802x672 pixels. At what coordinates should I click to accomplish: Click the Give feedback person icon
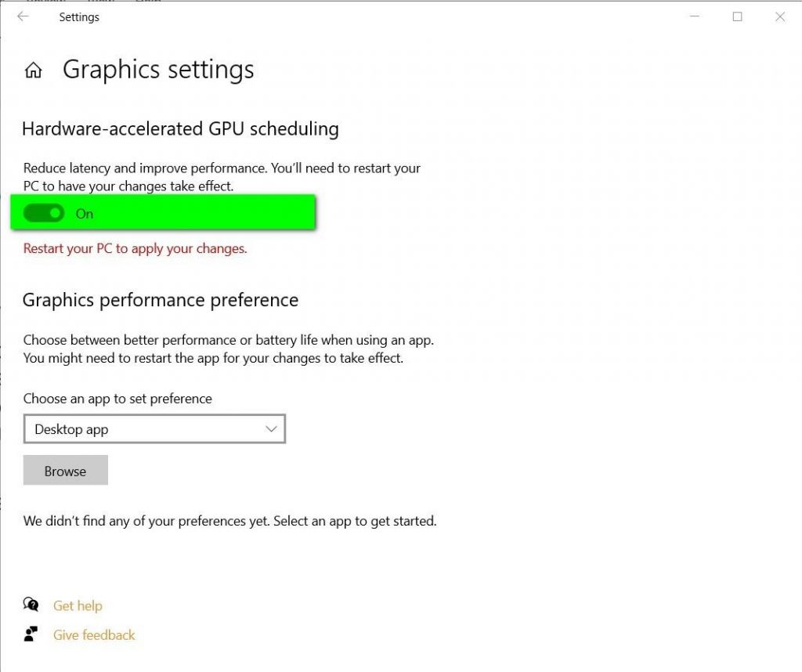[31, 634]
